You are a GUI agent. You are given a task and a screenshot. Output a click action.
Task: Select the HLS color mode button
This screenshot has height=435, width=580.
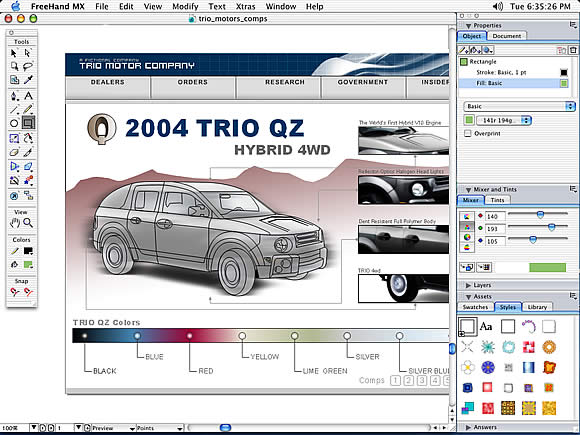467,237
